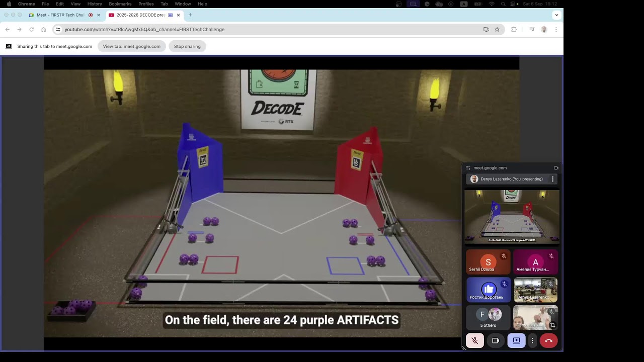
Task: Bookmark this page with the star icon
Action: pos(497,30)
